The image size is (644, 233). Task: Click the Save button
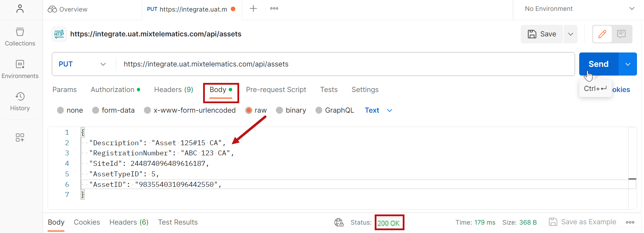[x=542, y=34]
